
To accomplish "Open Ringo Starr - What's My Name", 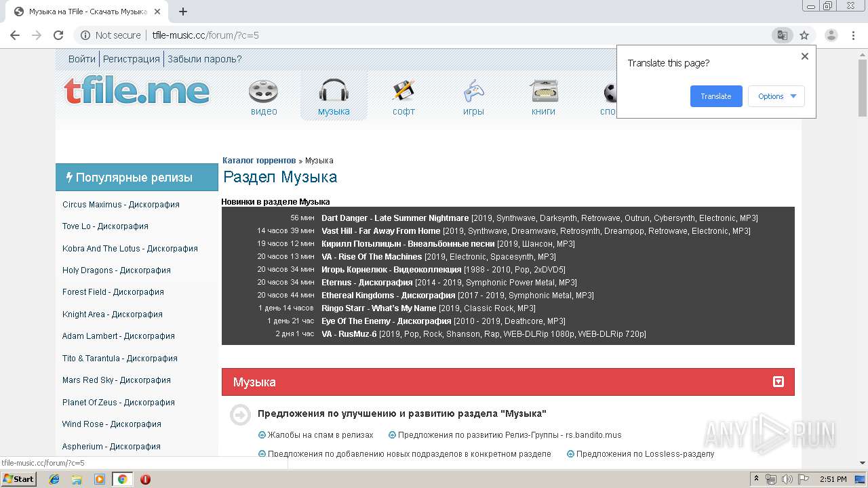I will coord(379,308).
